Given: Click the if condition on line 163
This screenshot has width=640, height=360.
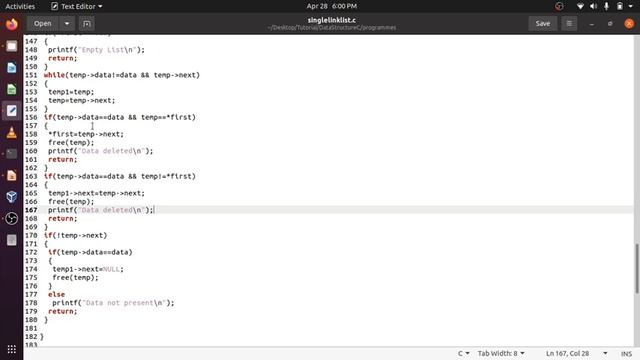Looking at the screenshot, I should pos(120,176).
